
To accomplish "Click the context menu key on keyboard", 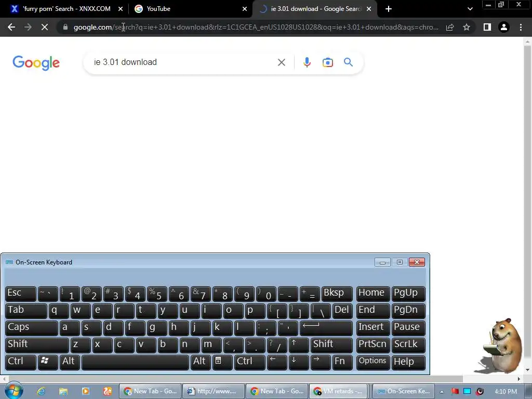I will point(222,362).
